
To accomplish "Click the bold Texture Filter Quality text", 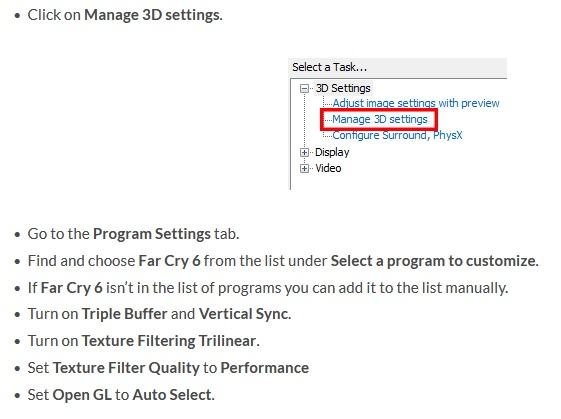I will pyautogui.click(x=126, y=368).
